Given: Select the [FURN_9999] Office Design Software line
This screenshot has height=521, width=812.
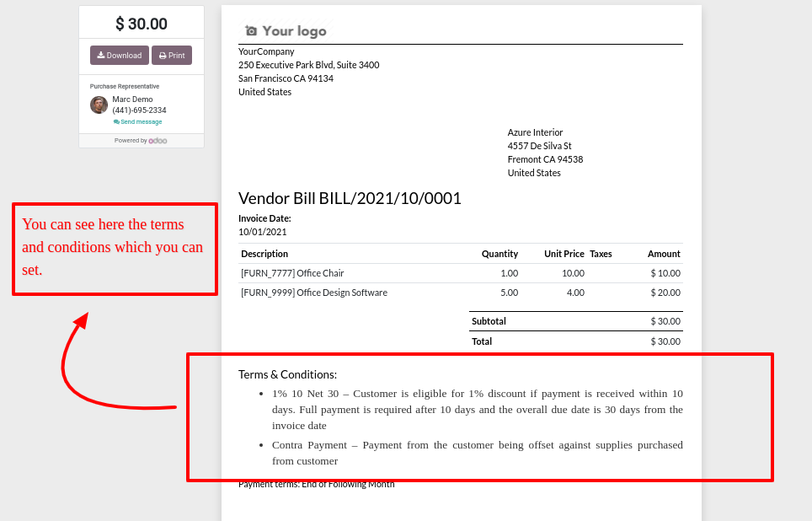Looking at the screenshot, I should tap(314, 293).
